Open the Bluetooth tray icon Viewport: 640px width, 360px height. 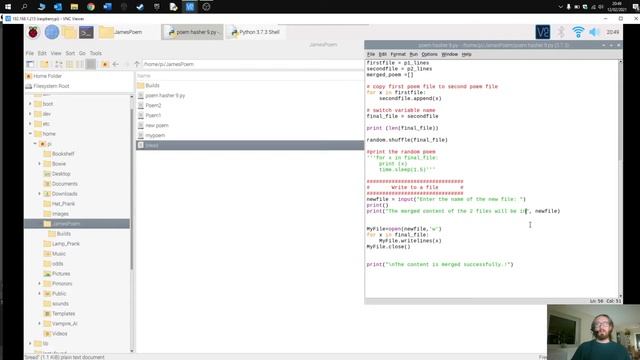point(561,32)
